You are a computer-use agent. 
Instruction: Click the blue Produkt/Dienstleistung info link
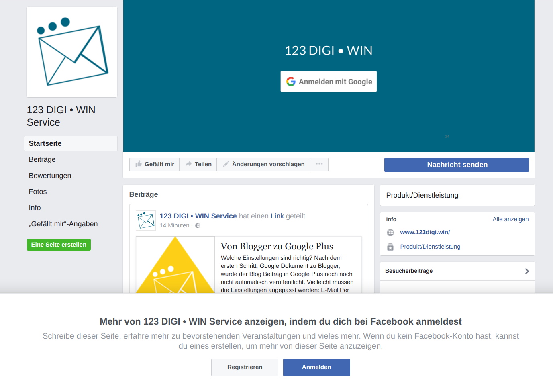point(430,247)
